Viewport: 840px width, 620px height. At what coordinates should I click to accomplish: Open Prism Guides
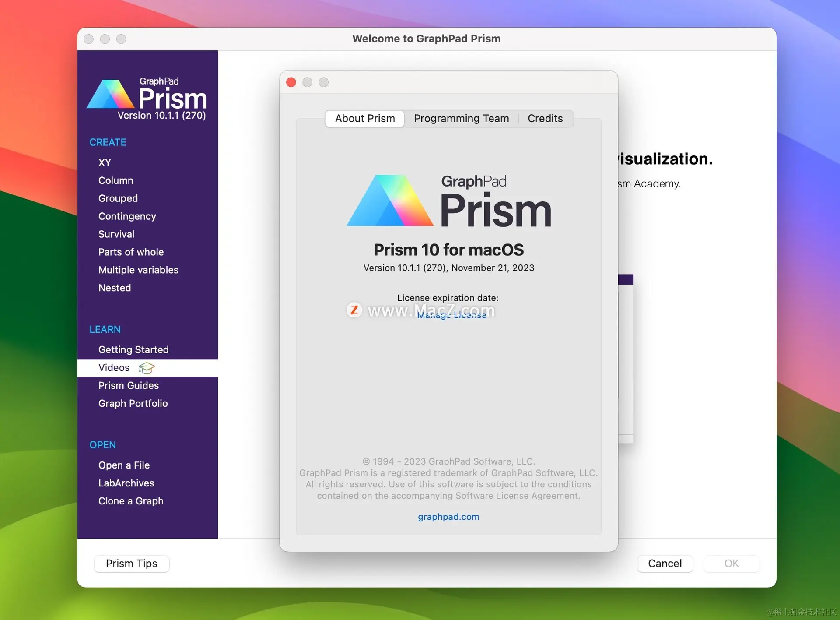(x=129, y=386)
